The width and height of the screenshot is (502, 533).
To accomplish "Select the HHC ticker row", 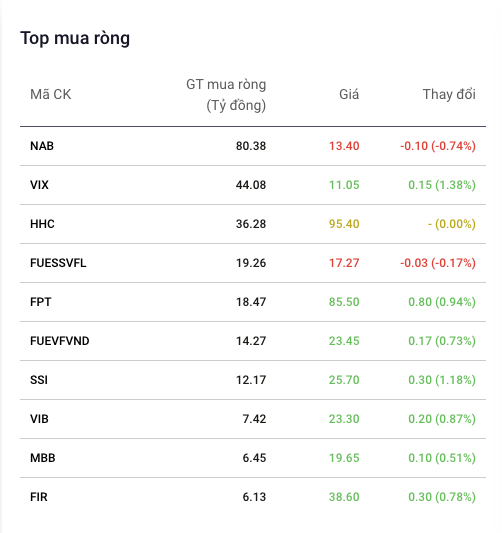I will pyautogui.click(x=253, y=224).
